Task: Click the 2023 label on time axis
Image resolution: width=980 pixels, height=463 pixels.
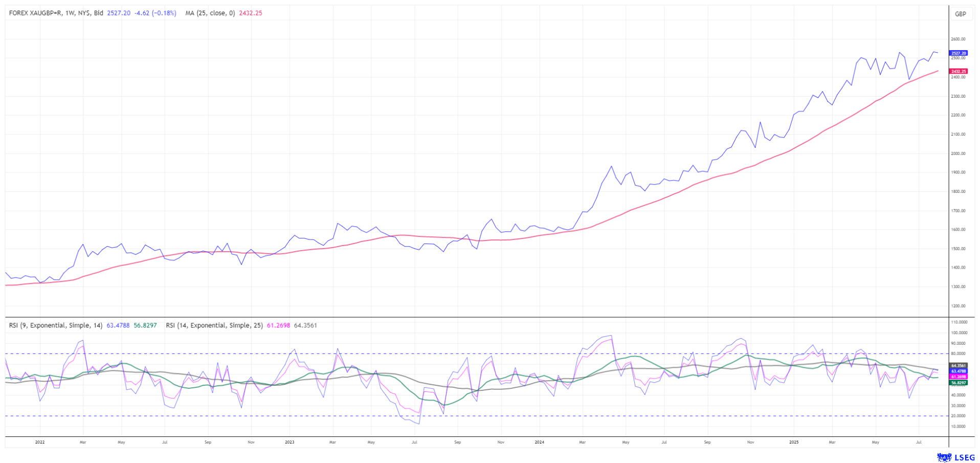Action: [289, 442]
